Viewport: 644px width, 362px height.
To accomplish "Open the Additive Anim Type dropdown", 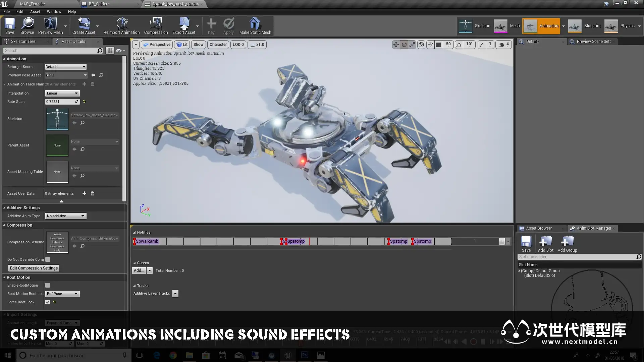I will click(65, 216).
